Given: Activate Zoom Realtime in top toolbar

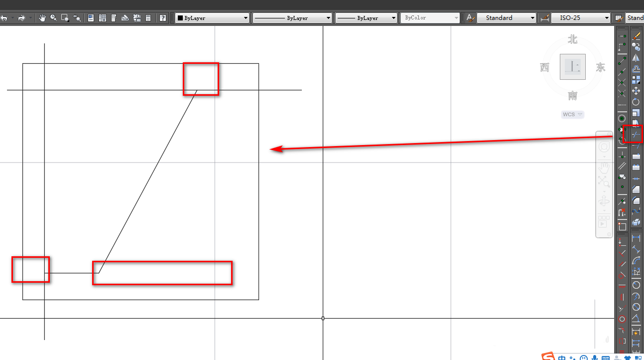Looking at the screenshot, I should point(54,18).
